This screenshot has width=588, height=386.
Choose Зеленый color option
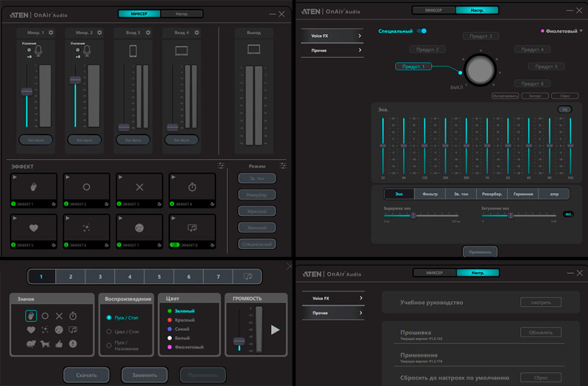[181, 311]
